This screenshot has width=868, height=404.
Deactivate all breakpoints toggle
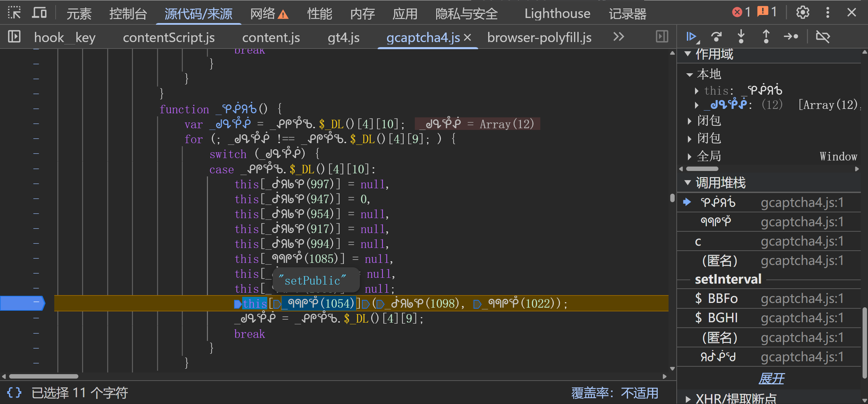click(823, 36)
